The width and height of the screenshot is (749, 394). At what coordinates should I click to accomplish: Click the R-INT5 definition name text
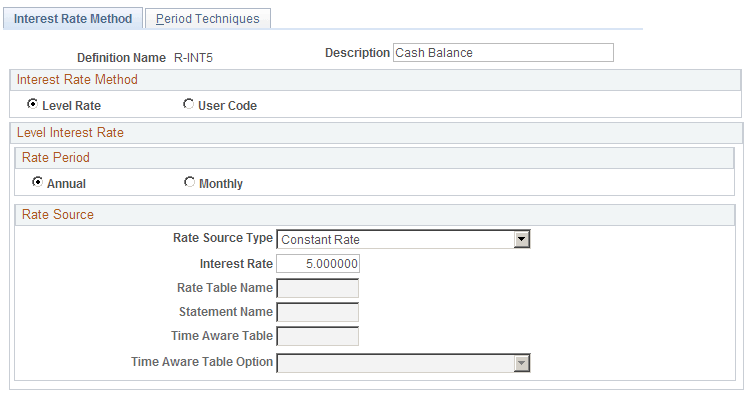193,58
